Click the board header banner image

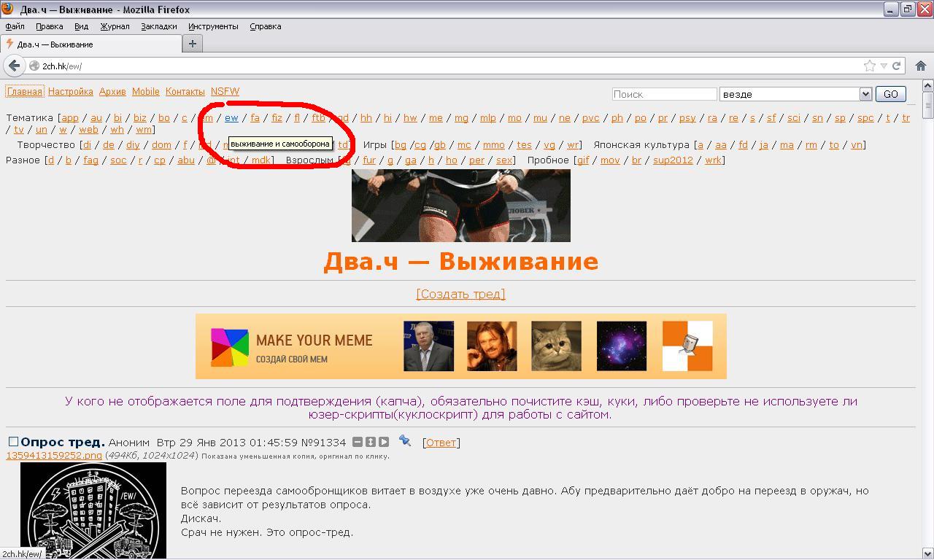click(x=461, y=206)
